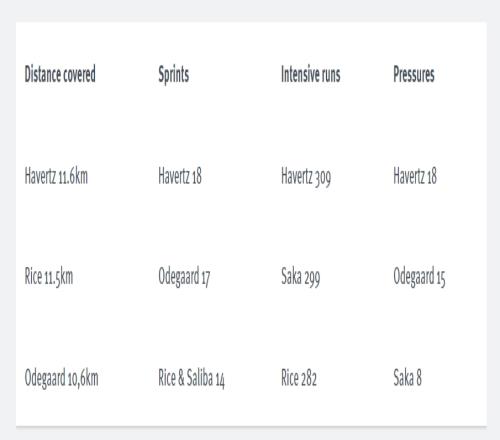500x440 pixels.
Task: Click the word runs in third header
Action: pyautogui.click(x=331, y=74)
